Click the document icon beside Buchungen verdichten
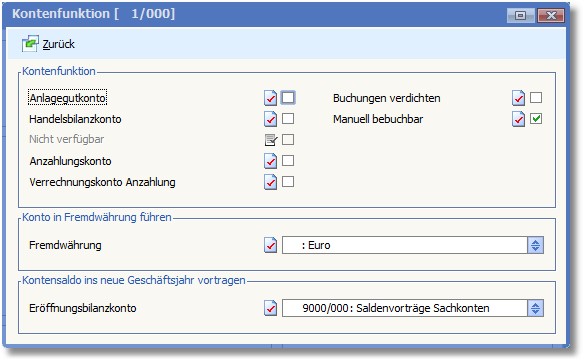This screenshot has height=362, width=584. (518, 98)
